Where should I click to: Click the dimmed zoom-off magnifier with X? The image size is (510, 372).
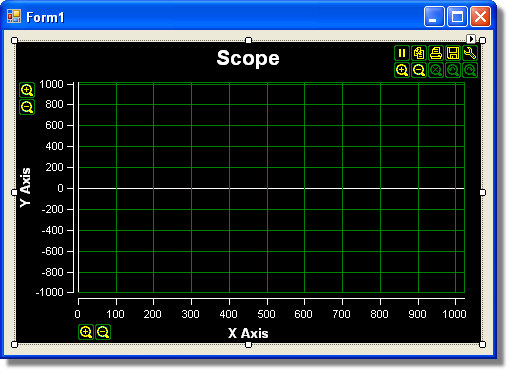coord(436,70)
